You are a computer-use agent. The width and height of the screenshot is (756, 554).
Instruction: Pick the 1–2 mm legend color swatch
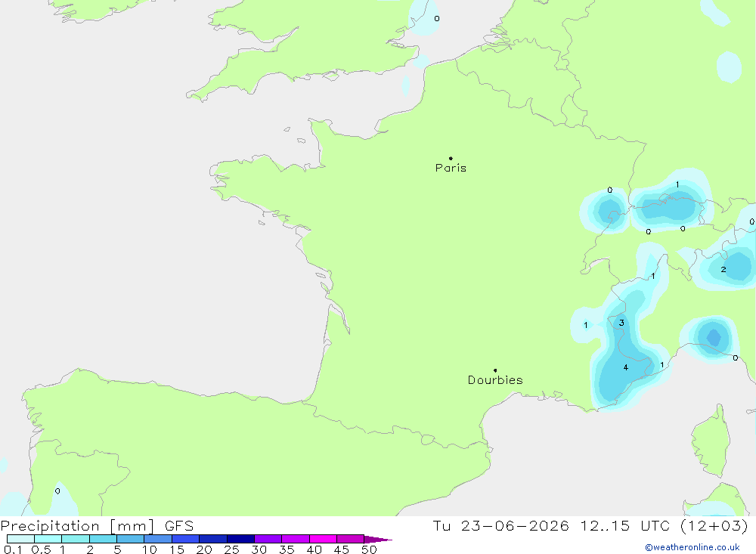(x=75, y=539)
